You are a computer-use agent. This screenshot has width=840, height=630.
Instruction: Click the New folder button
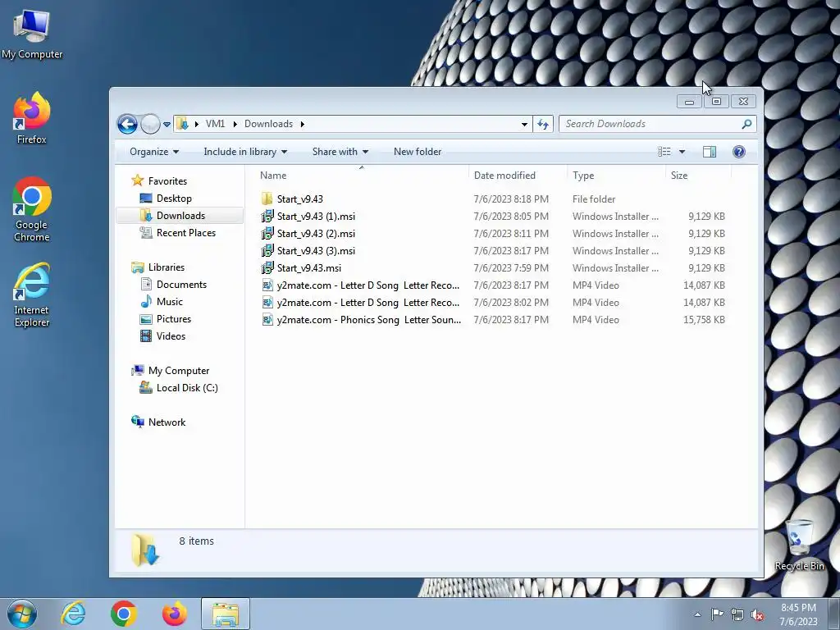click(x=418, y=152)
